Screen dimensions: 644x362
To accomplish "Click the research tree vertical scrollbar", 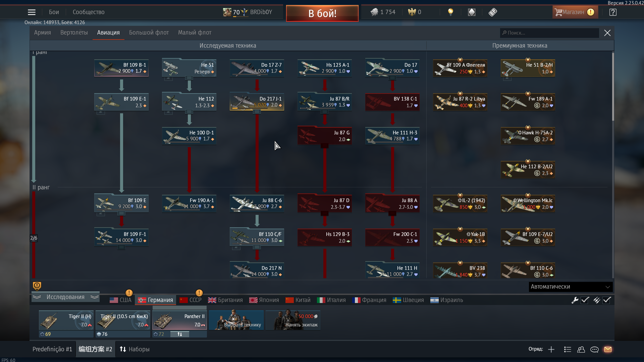I will [x=613, y=86].
